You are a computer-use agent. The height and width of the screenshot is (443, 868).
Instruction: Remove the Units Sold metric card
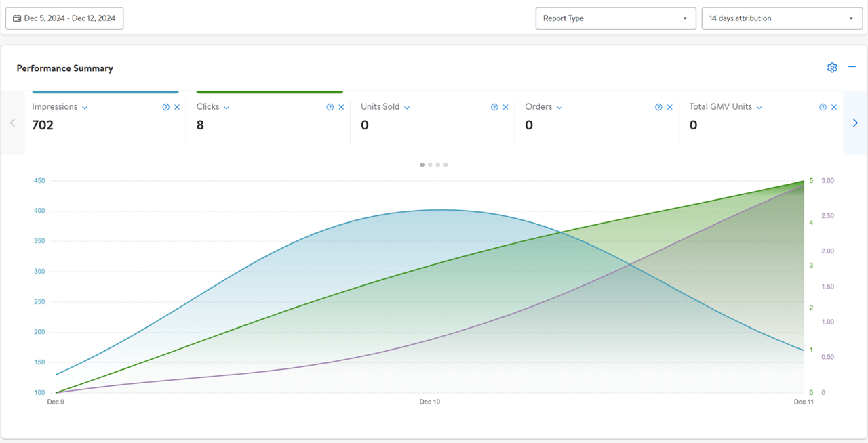[505, 107]
